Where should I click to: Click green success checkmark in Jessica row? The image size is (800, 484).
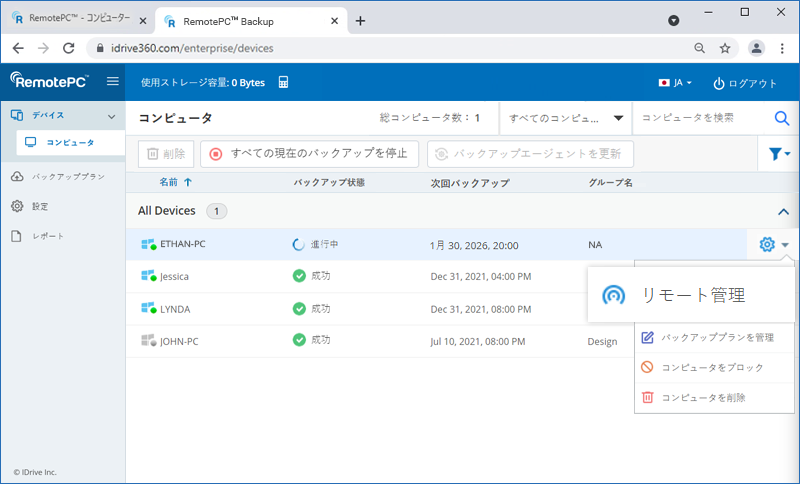coord(299,276)
